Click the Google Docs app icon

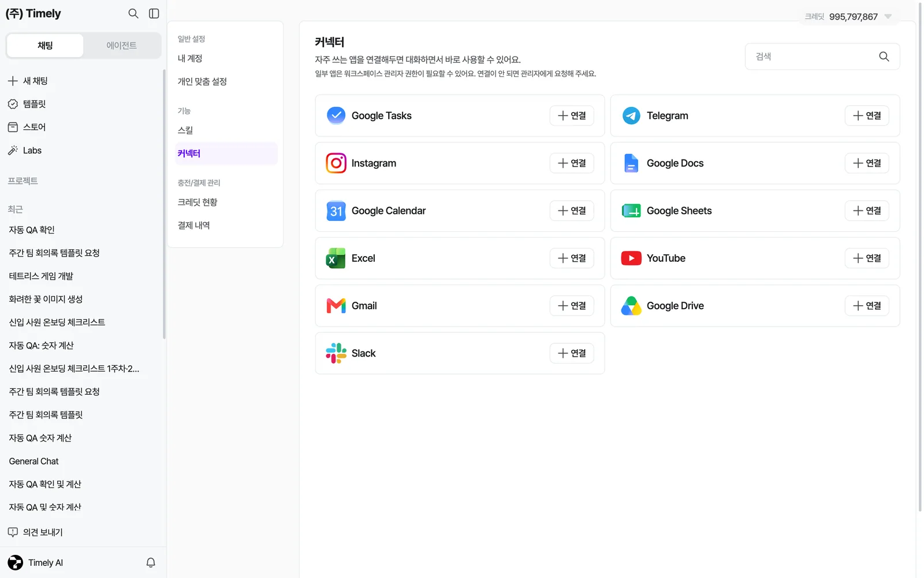631,163
